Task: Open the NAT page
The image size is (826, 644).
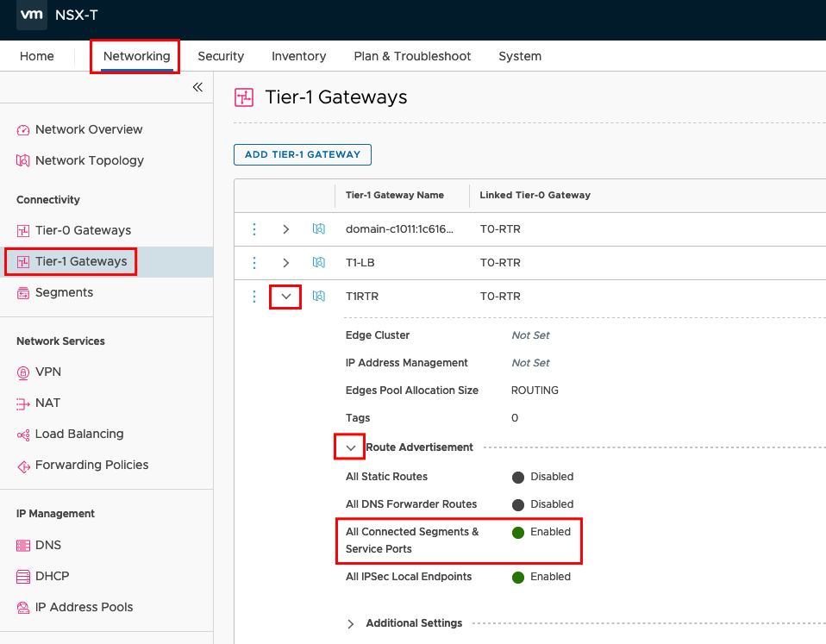Action: (x=48, y=403)
